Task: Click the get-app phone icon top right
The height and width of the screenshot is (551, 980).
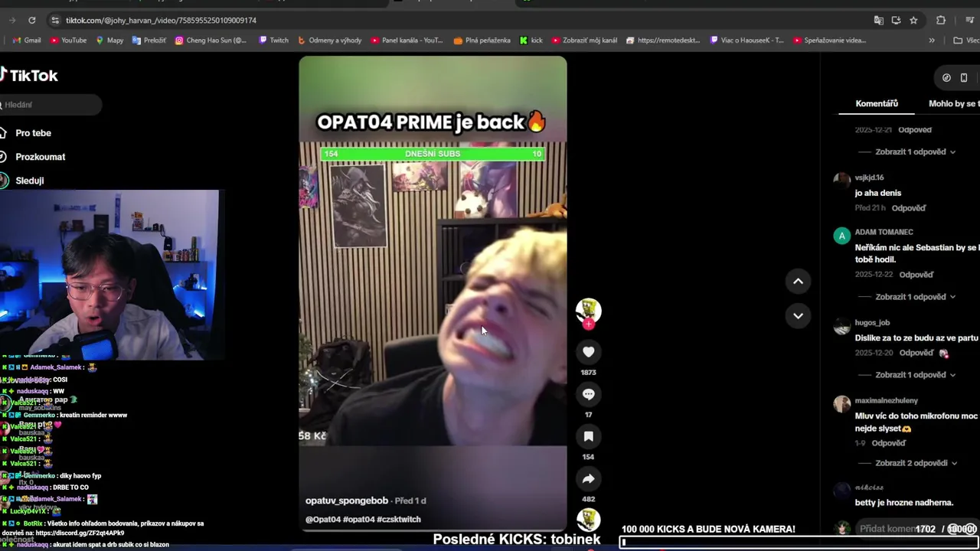Action: [964, 77]
